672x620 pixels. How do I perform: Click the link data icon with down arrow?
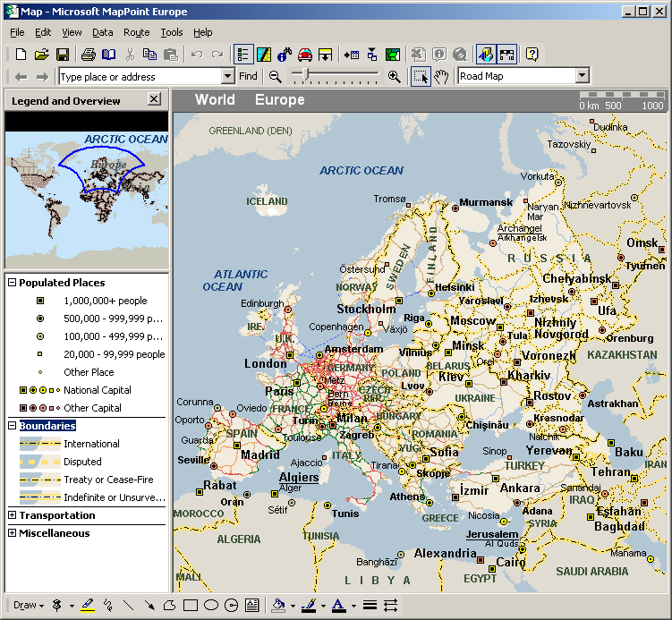(372, 55)
